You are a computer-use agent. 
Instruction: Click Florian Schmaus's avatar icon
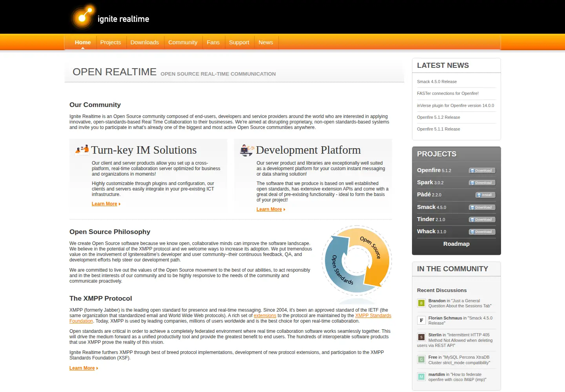click(x=421, y=320)
